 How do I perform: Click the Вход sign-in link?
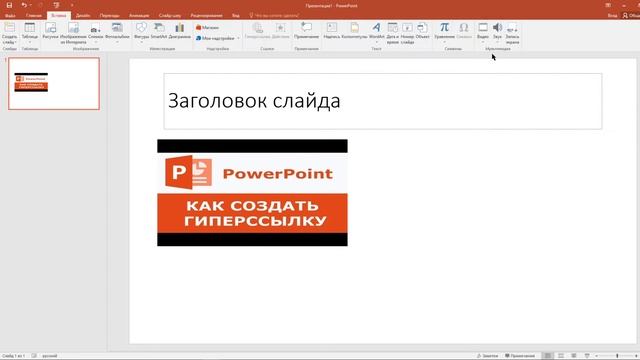point(612,16)
